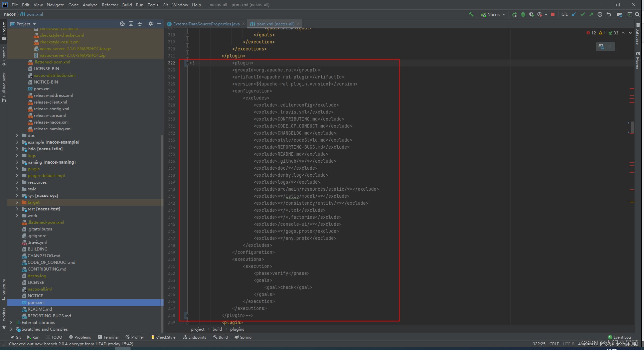Close ExternalDataSourceProperties.java tab
Screen dimensions: 644x350
(x=243, y=24)
